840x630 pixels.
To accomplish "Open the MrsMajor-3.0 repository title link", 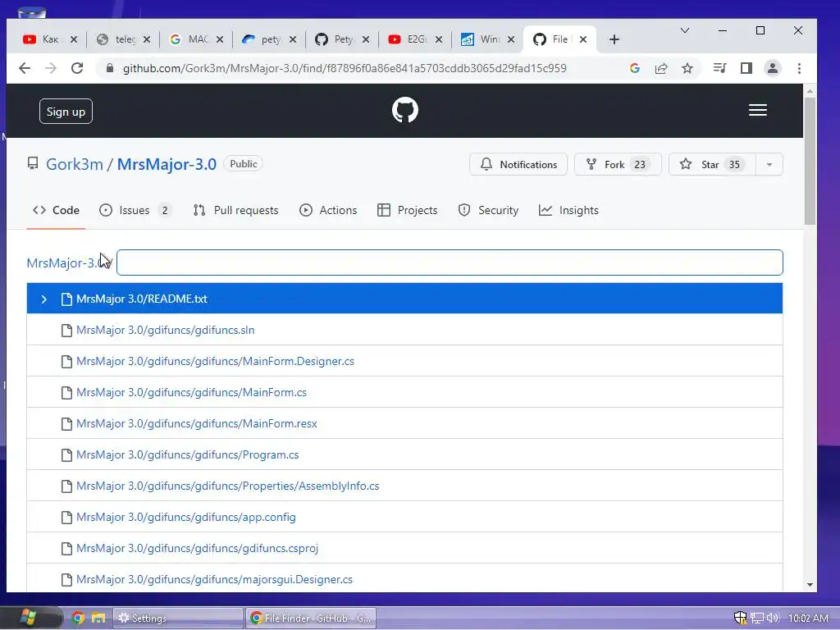I will (167, 164).
